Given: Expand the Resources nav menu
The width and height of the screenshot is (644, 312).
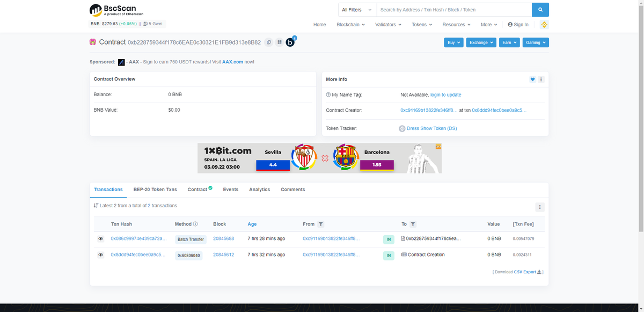Looking at the screenshot, I should [x=456, y=25].
